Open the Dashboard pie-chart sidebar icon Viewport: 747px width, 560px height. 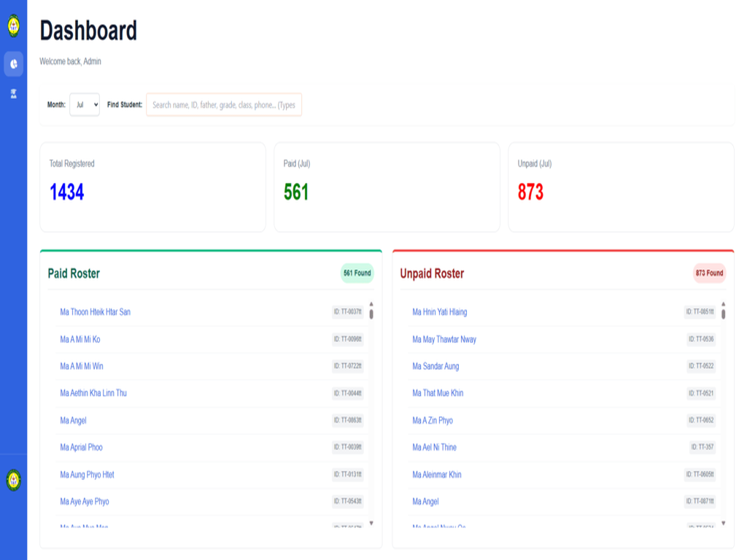[13, 64]
